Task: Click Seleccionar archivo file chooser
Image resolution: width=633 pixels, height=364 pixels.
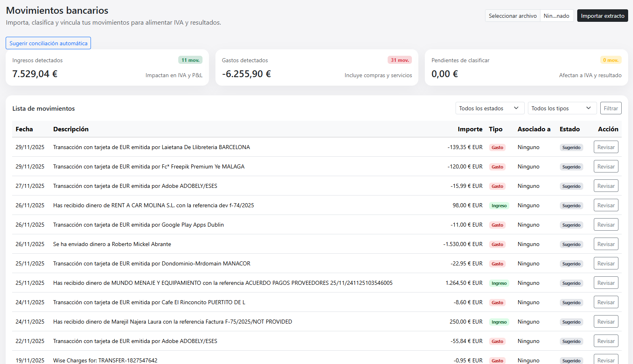Action: (513, 16)
